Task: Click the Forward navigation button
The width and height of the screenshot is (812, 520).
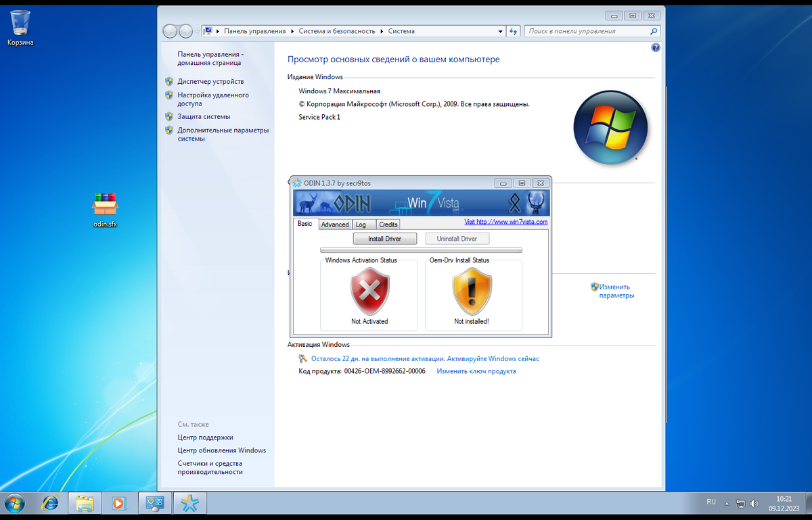Action: [x=185, y=31]
